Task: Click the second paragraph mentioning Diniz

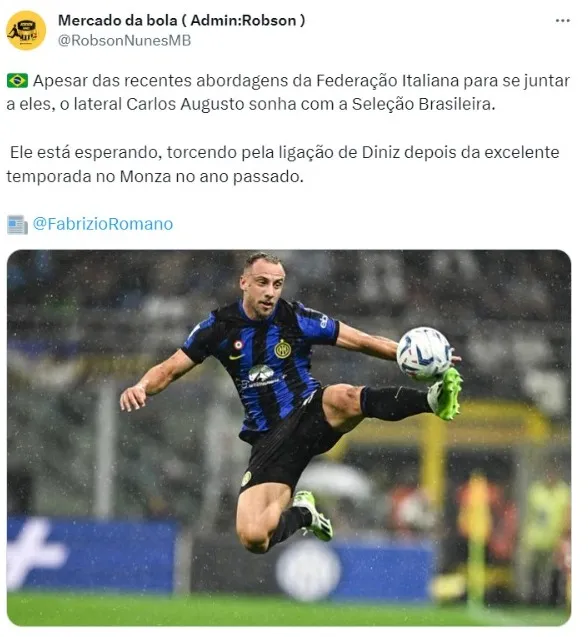Action: 283,164
